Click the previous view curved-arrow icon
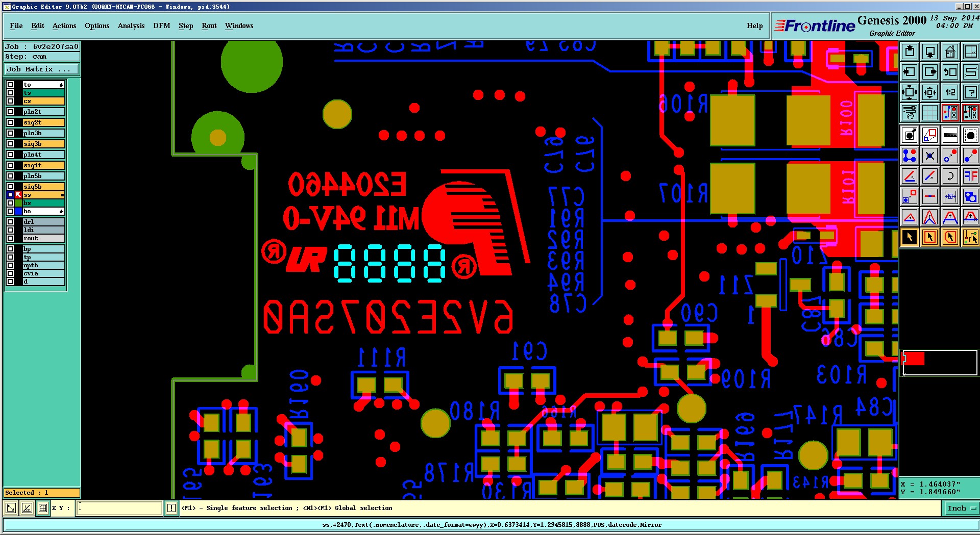Screen dimensions: 980x535 point(950,72)
